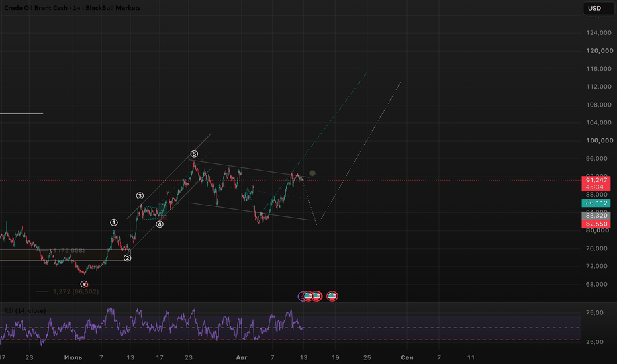
Task: Open the purple lightning news event marker
Action: coord(301,296)
